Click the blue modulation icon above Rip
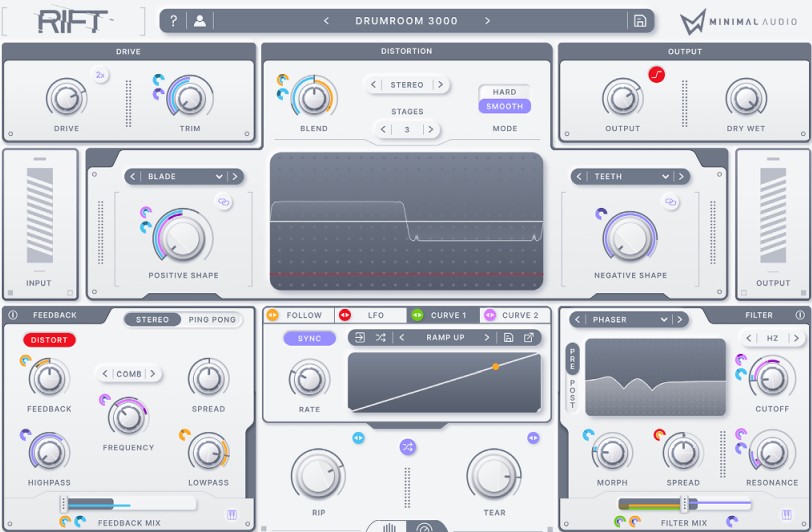This screenshot has height=532, width=812. 358,438
